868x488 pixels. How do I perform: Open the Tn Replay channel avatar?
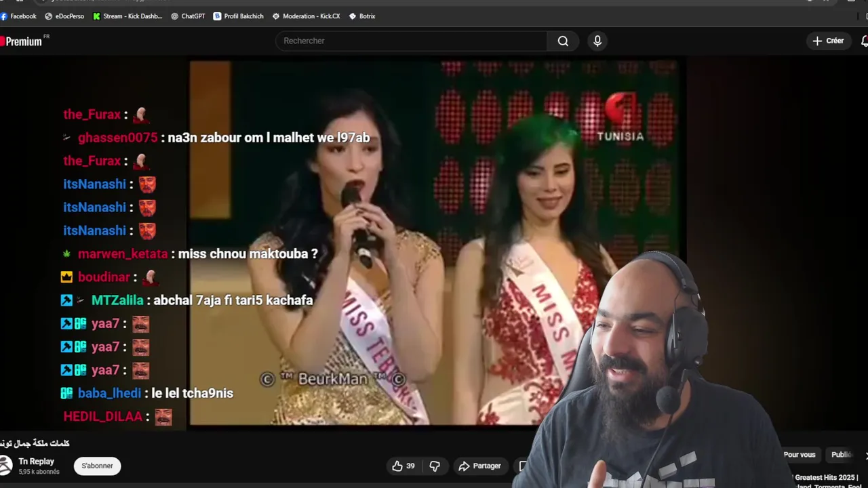point(5,466)
